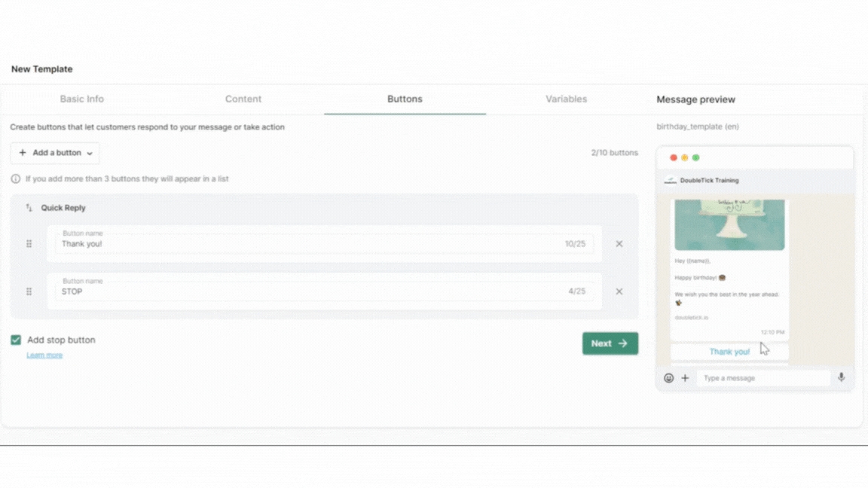Click the drag handle beside Thank you! button
868x488 pixels.
(x=29, y=244)
